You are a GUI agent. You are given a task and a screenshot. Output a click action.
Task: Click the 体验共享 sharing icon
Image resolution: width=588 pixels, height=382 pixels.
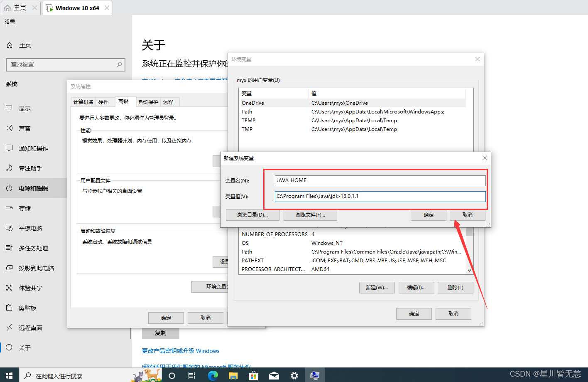[x=9, y=288]
